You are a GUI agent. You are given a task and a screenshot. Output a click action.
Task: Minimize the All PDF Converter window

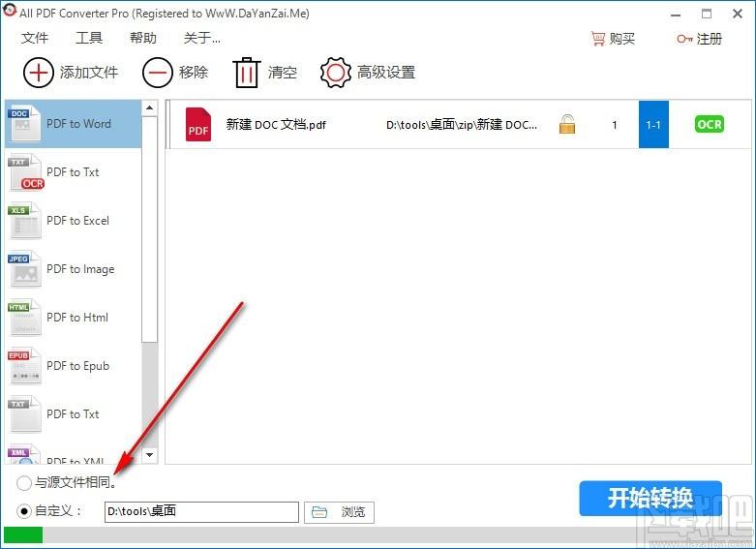tap(676, 15)
